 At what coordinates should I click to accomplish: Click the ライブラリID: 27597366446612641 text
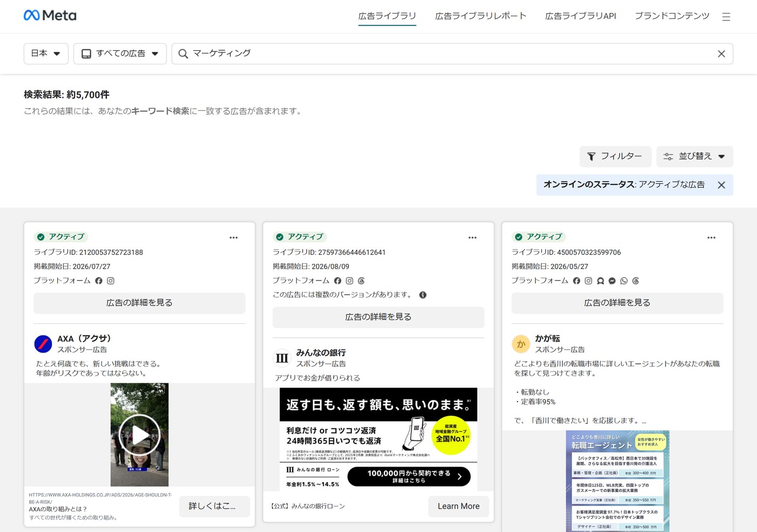click(x=329, y=252)
